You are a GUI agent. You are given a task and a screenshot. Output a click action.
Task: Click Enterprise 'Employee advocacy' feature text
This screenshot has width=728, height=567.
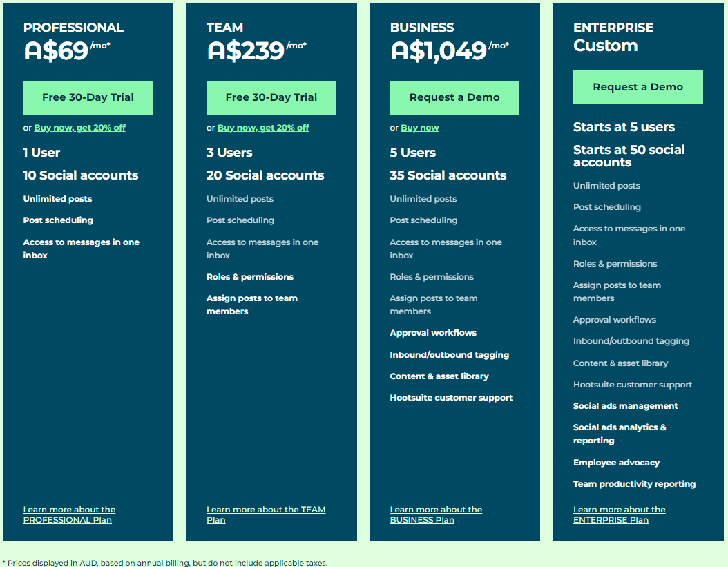[x=617, y=463]
